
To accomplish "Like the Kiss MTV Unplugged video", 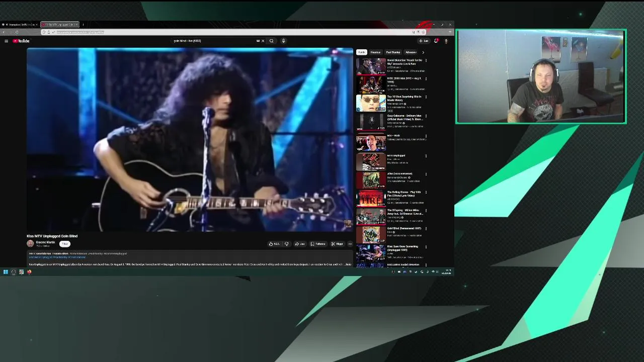I will [x=274, y=244].
